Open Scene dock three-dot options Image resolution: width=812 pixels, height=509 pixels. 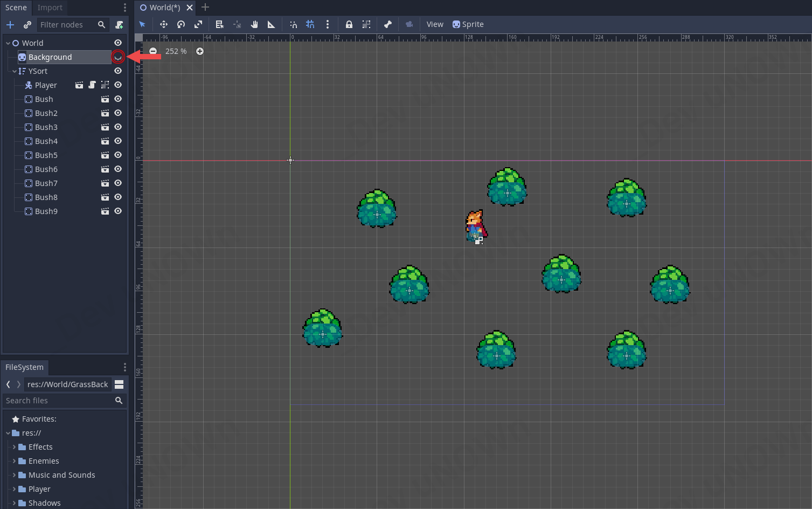(125, 8)
